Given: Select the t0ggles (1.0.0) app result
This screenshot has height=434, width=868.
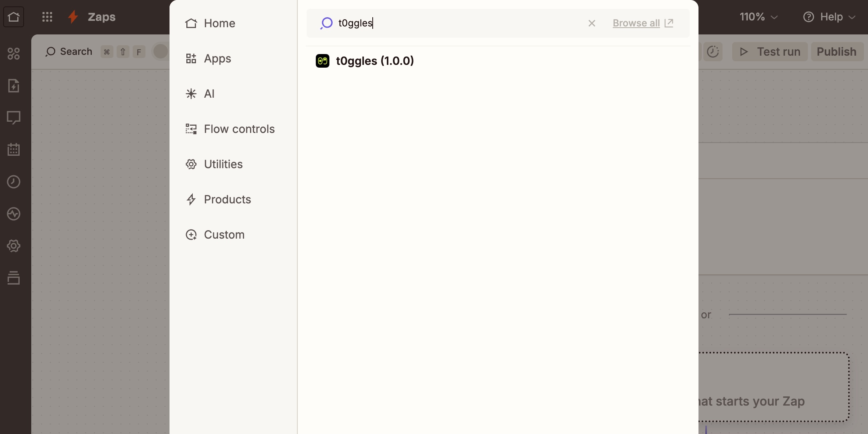Looking at the screenshot, I should point(374,61).
